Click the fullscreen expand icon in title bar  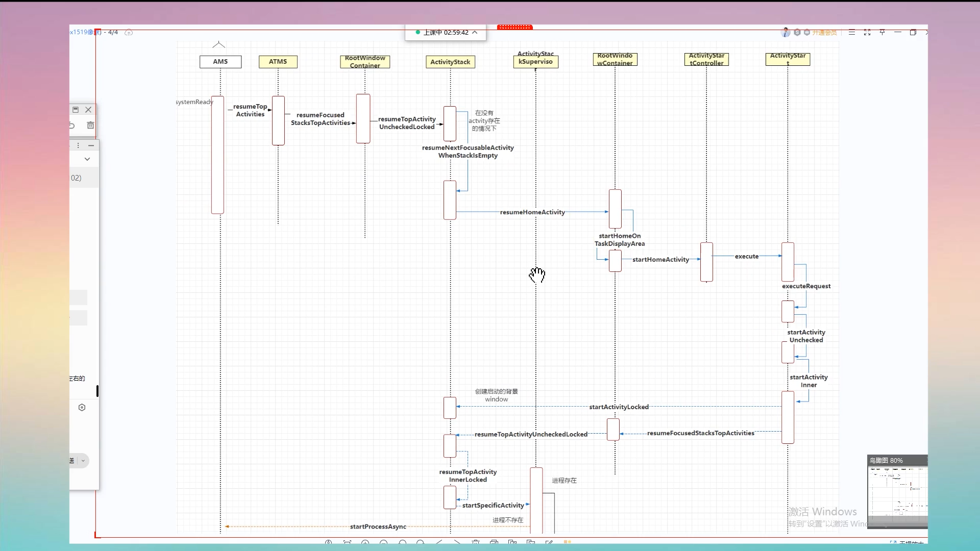click(867, 32)
